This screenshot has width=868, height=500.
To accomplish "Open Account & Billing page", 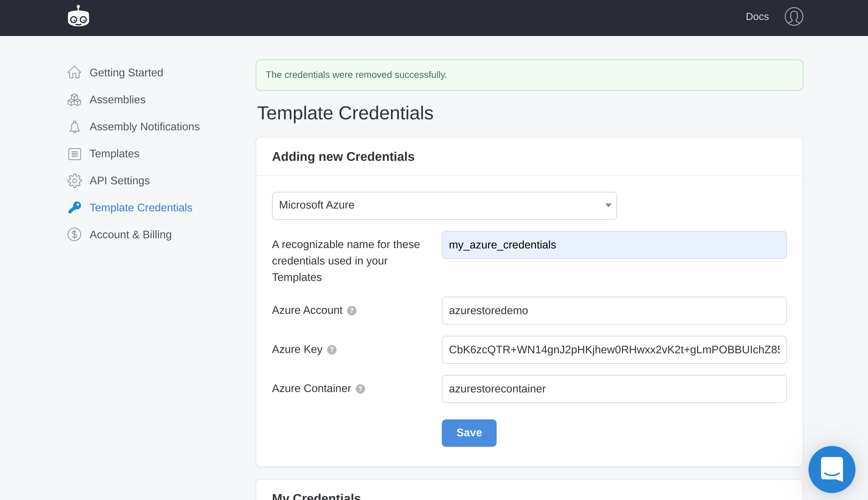I will pyautogui.click(x=130, y=235).
